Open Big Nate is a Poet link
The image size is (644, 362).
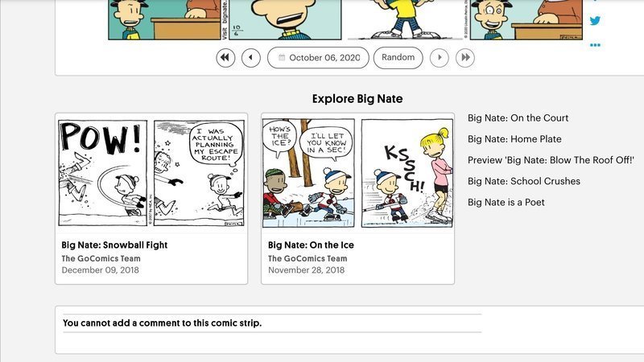point(506,203)
